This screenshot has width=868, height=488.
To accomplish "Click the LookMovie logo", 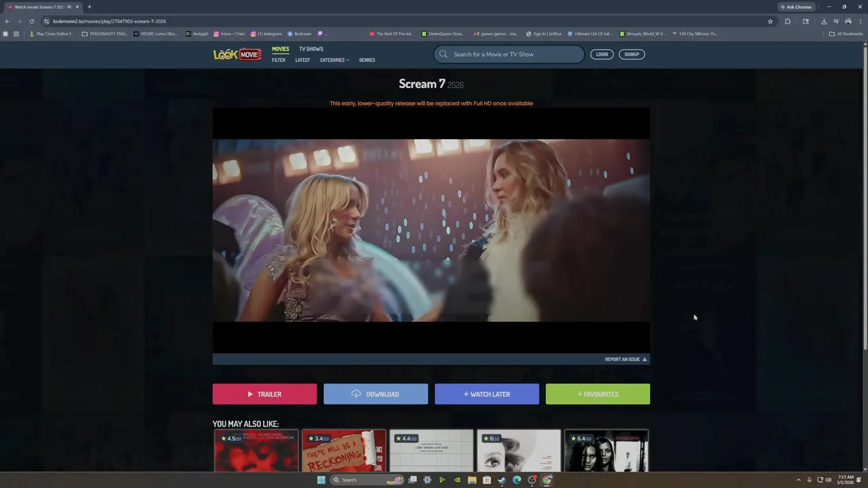I will [x=237, y=54].
